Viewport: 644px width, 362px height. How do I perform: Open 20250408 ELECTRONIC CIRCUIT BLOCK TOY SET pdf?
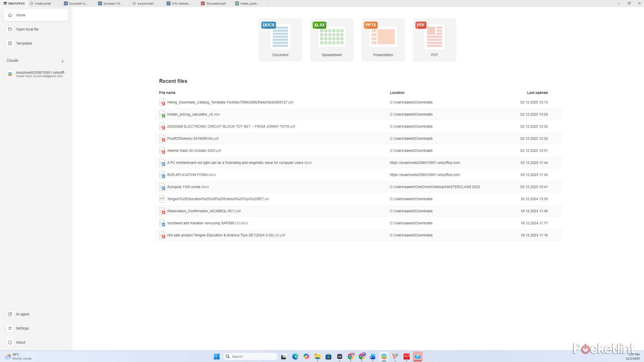[x=358, y=126]
